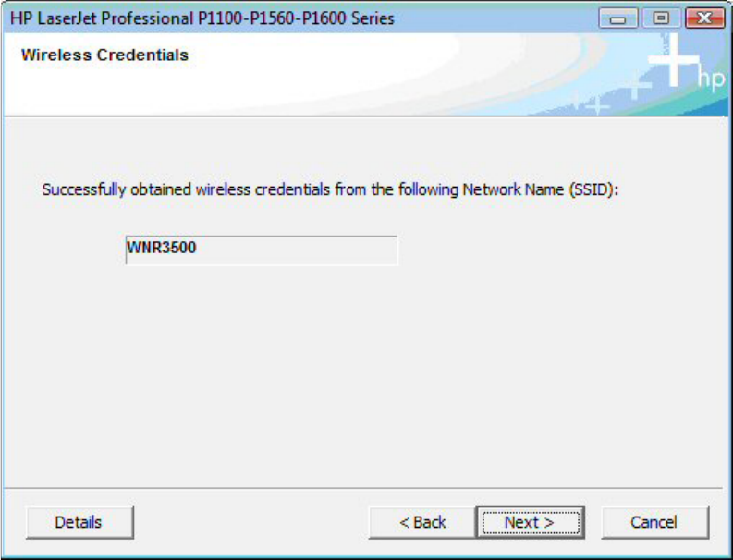Select the WNR3500 network name field
This screenshot has height=560, width=733.
point(262,250)
